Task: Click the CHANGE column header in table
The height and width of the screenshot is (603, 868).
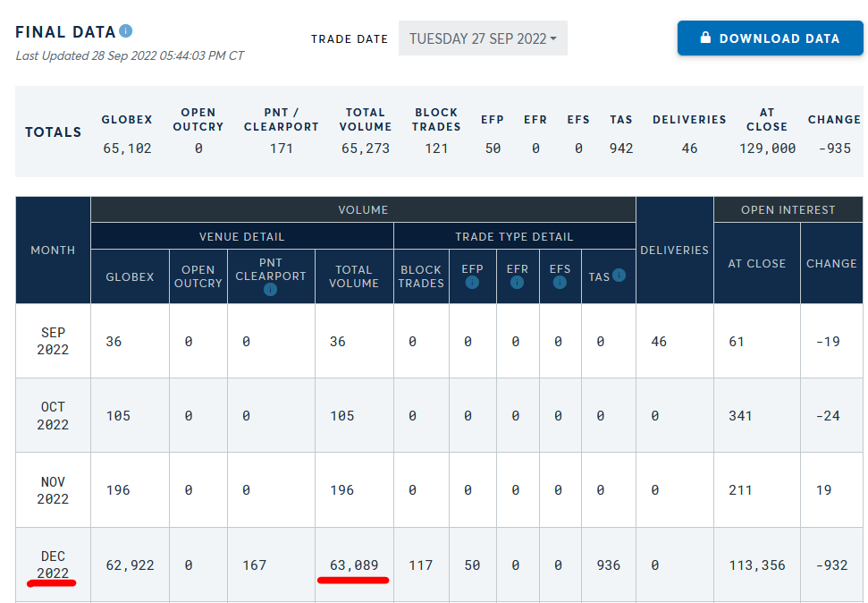Action: point(831,263)
